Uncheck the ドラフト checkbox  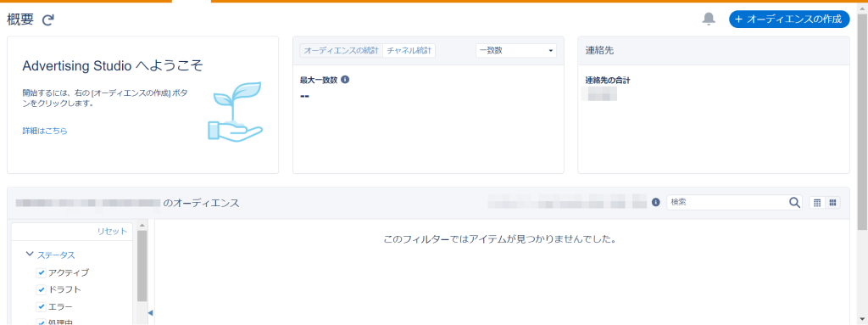pos(41,289)
